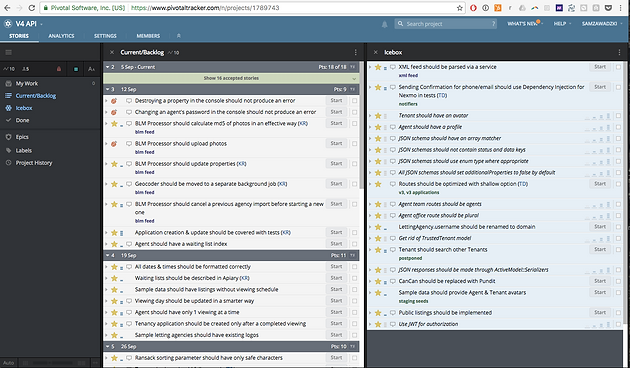
Task: Expand the Show 16 accepted stories bar
Action: 231,78
